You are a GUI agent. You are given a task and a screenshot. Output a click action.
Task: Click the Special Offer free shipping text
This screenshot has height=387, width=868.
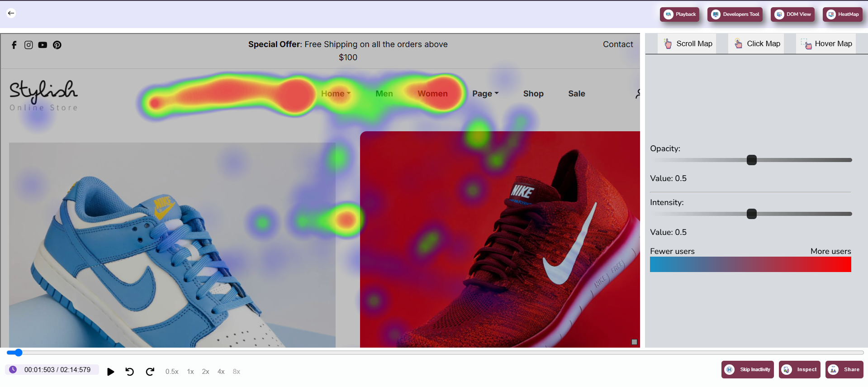348,51
